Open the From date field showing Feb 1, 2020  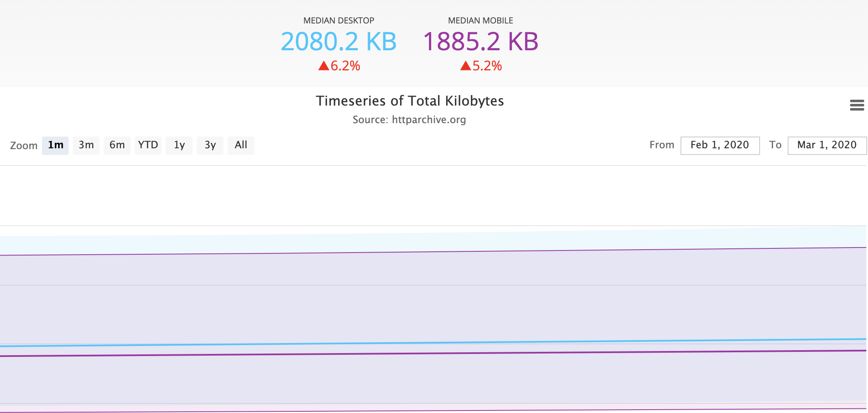719,145
